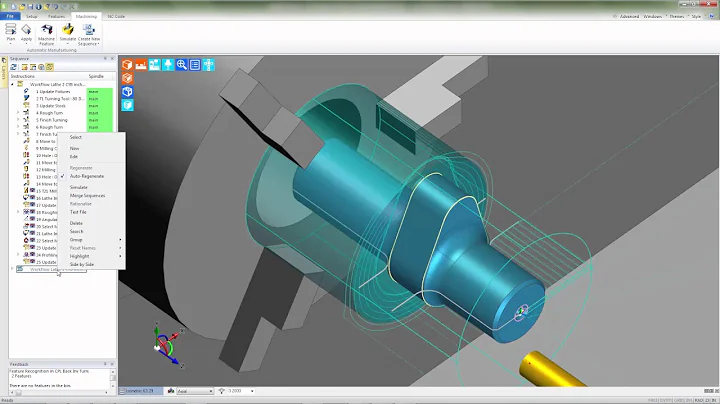Click the orange machine/lathe view icon in viewport toolbar
The height and width of the screenshot is (404, 720).
click(141, 65)
